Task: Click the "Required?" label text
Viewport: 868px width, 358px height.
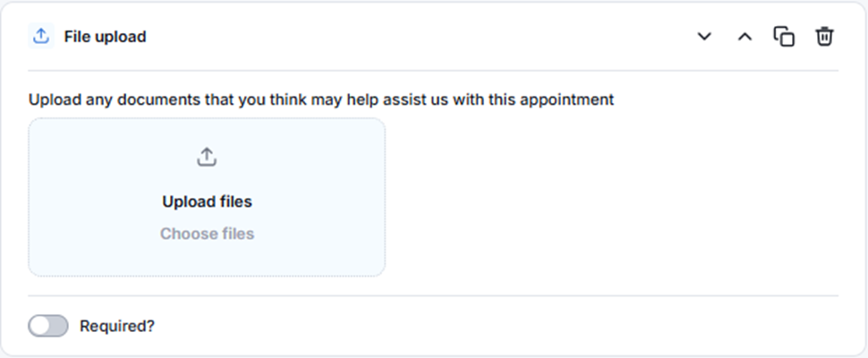Action: [117, 327]
